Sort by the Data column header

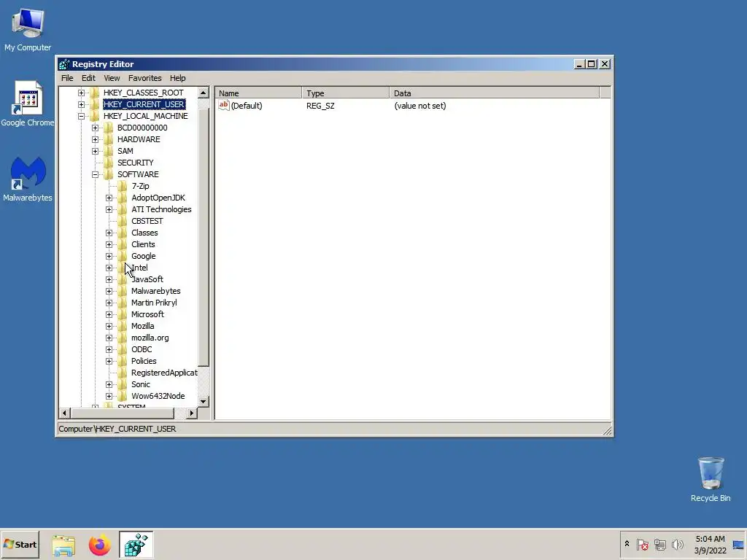tap(495, 93)
